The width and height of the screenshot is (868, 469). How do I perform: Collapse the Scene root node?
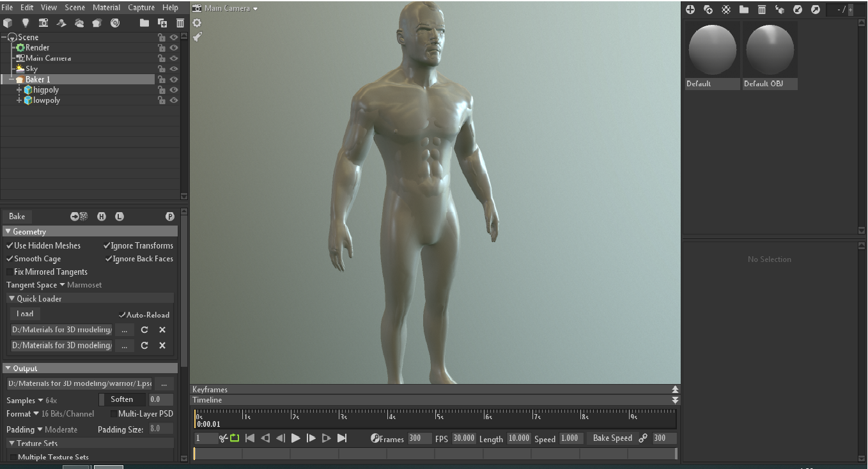tap(4, 37)
